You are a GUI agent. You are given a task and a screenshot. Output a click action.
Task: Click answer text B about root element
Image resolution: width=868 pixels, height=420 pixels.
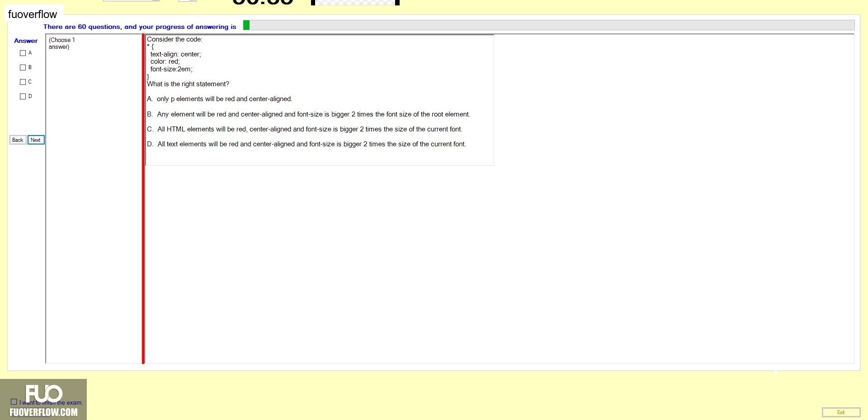point(309,114)
